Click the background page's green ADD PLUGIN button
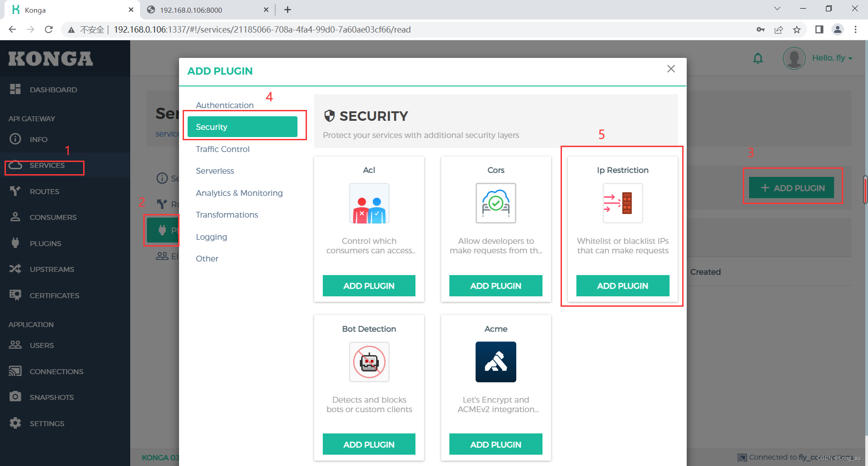868x466 pixels. coord(792,187)
